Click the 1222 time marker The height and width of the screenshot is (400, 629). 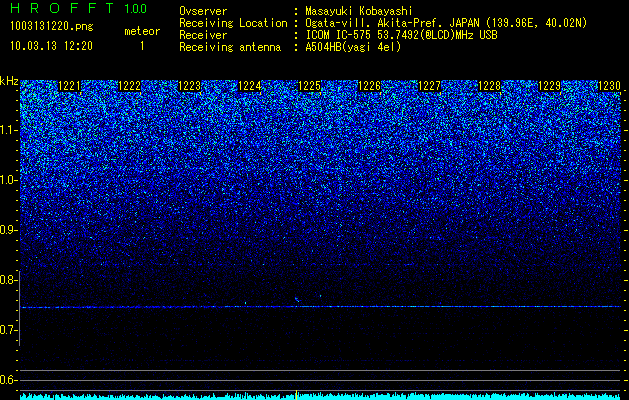tap(130, 86)
